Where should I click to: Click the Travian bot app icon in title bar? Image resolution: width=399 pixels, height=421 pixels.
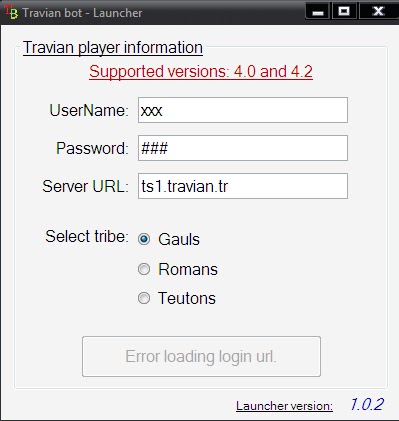click(x=11, y=12)
